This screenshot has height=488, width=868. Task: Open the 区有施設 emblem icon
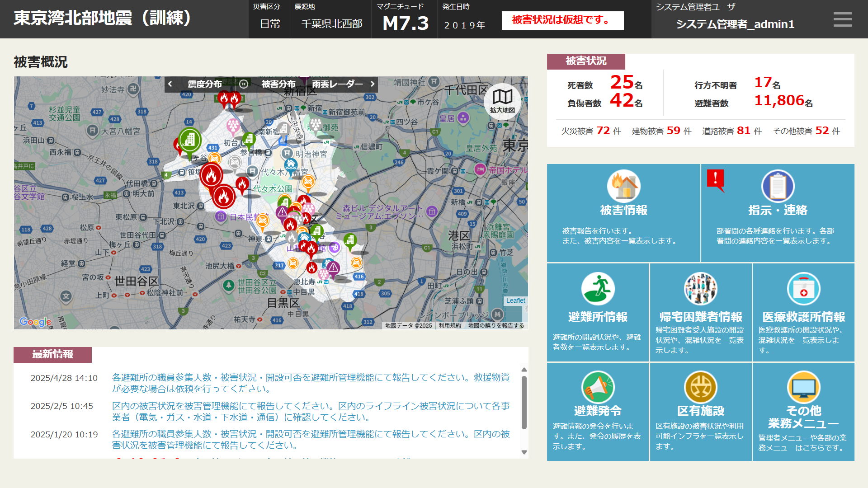pyautogui.click(x=700, y=387)
